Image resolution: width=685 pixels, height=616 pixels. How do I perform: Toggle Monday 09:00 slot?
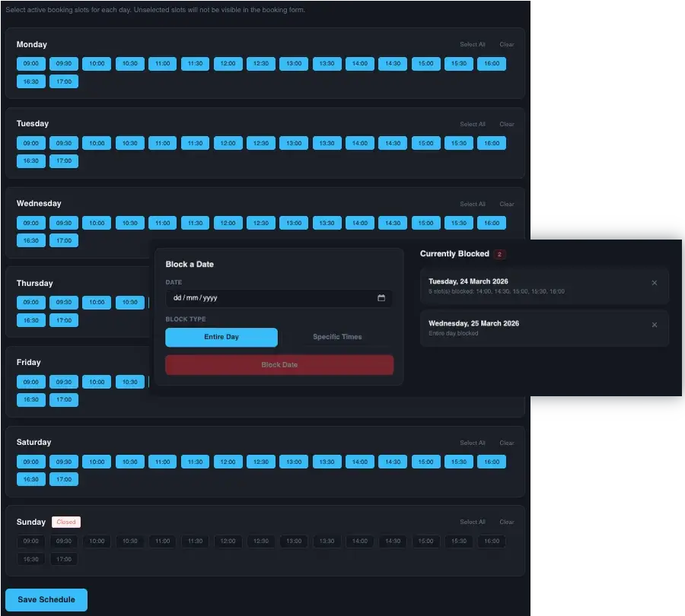31,64
